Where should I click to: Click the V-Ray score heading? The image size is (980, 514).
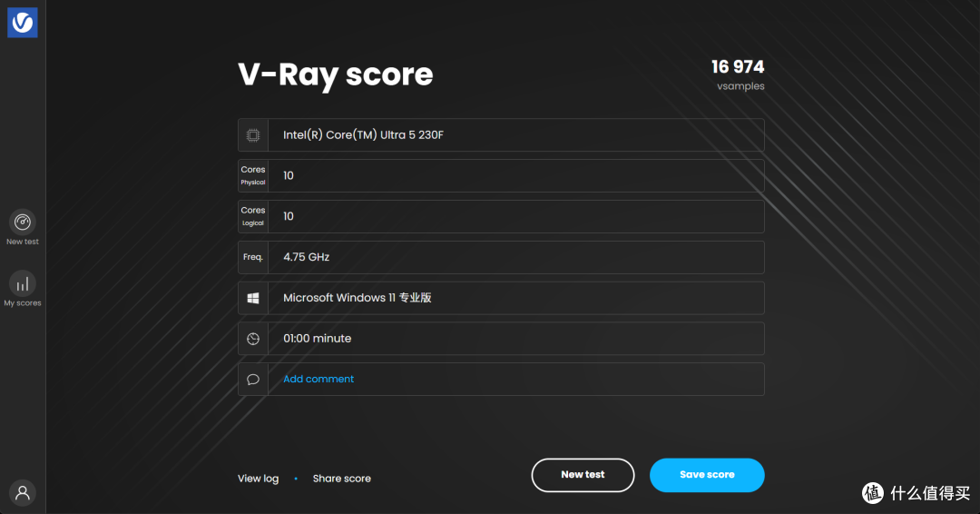pyautogui.click(x=335, y=75)
